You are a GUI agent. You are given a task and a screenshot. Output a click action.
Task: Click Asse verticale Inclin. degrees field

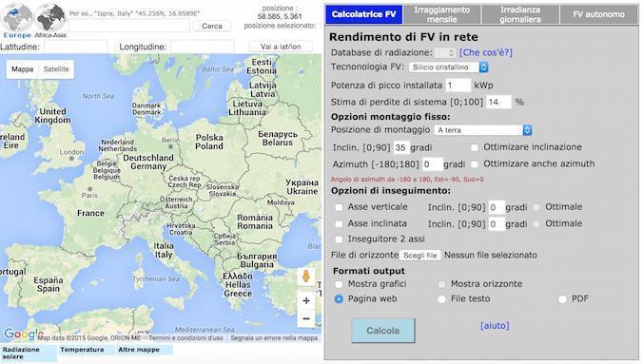click(x=497, y=207)
